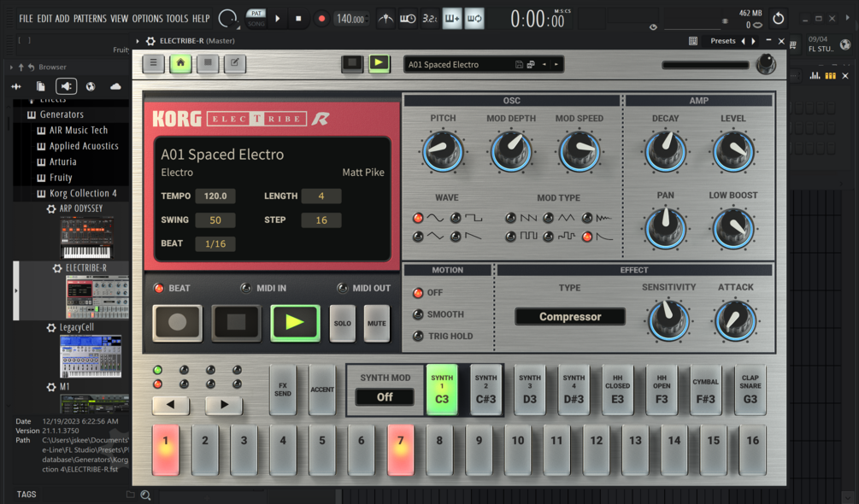Open the pattern grid view button

[208, 63]
